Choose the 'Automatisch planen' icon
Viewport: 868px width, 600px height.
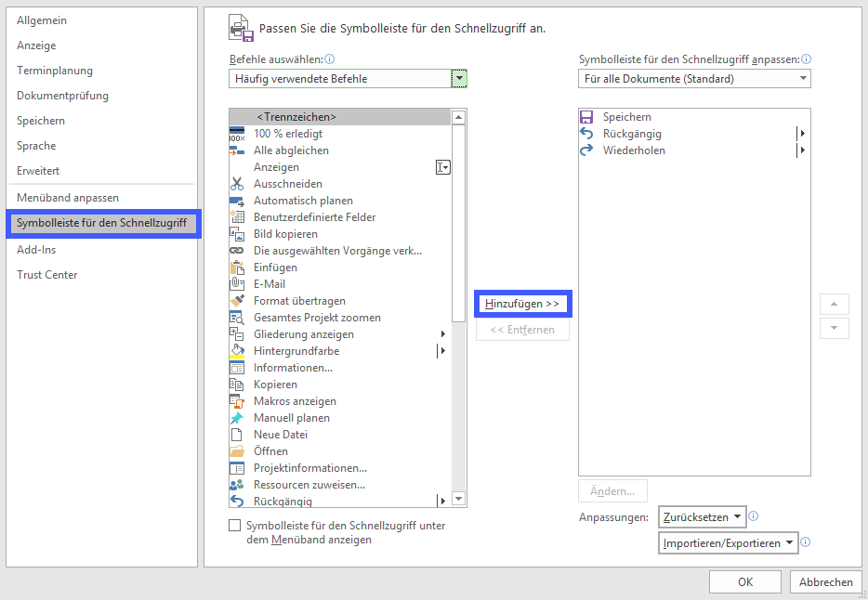pyautogui.click(x=237, y=201)
